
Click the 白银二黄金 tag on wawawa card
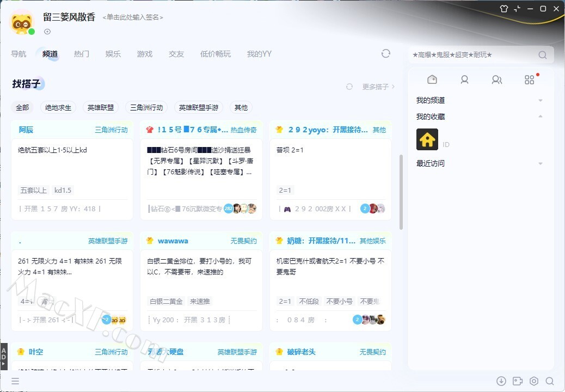point(166,301)
